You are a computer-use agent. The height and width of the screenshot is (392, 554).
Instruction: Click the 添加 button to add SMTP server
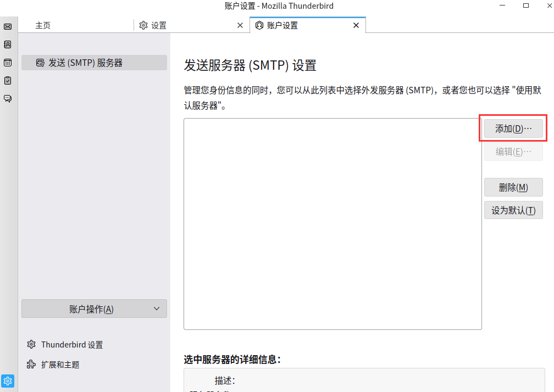[513, 128]
